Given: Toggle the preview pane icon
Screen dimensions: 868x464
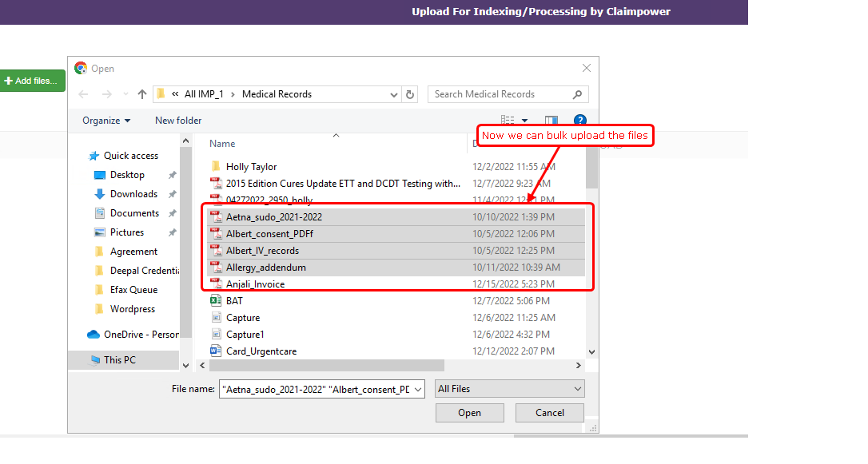Looking at the screenshot, I should 551,121.
